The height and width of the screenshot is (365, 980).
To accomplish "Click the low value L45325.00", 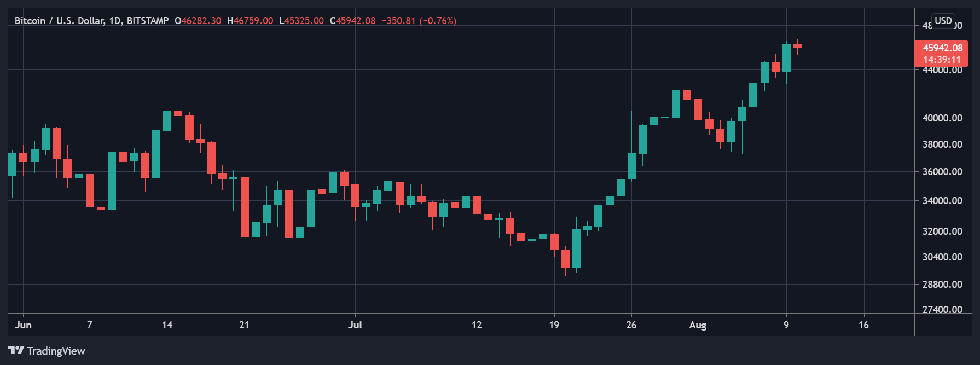I will pos(301,21).
